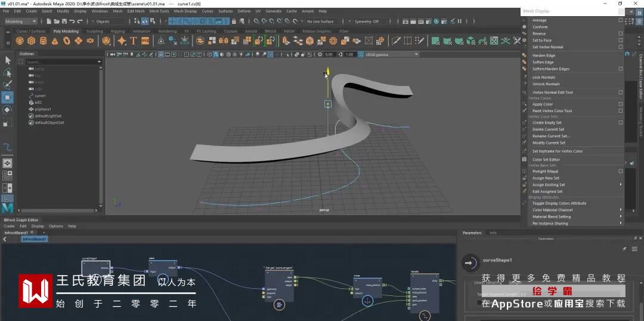Switch to the Bifrost shelf tab
This screenshot has height=321, width=644.
[271, 31]
